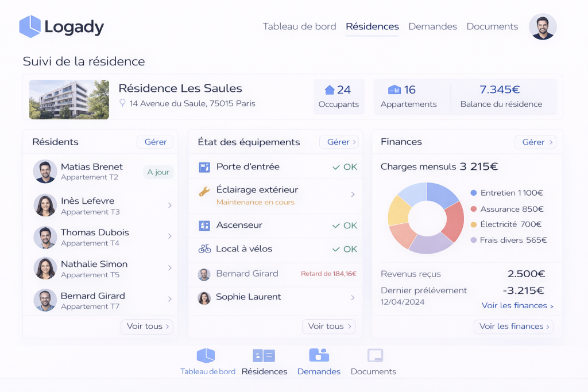The width and height of the screenshot is (588, 392).
Task: Switch to the Demandes top tab
Action: 433,26
